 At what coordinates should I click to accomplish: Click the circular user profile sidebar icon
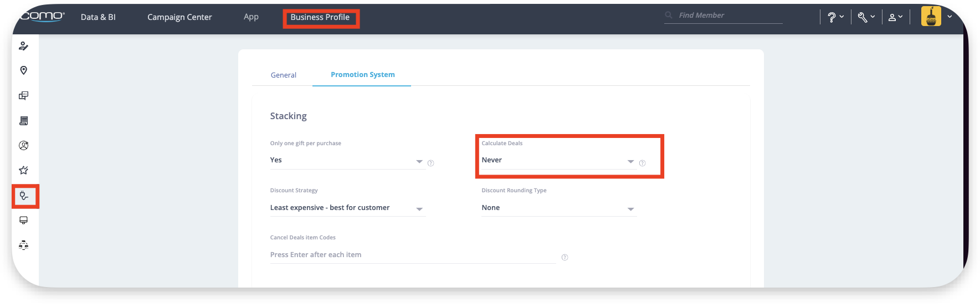(24, 146)
